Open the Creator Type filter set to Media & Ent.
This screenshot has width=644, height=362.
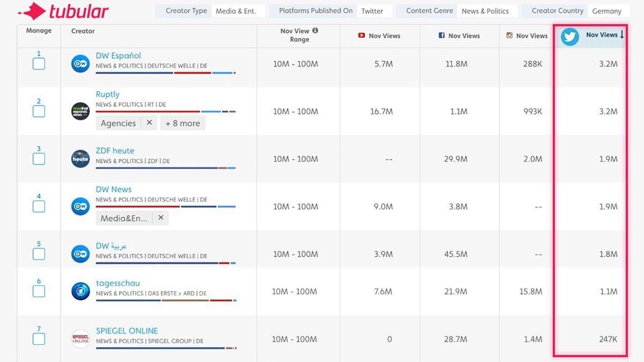[238, 11]
